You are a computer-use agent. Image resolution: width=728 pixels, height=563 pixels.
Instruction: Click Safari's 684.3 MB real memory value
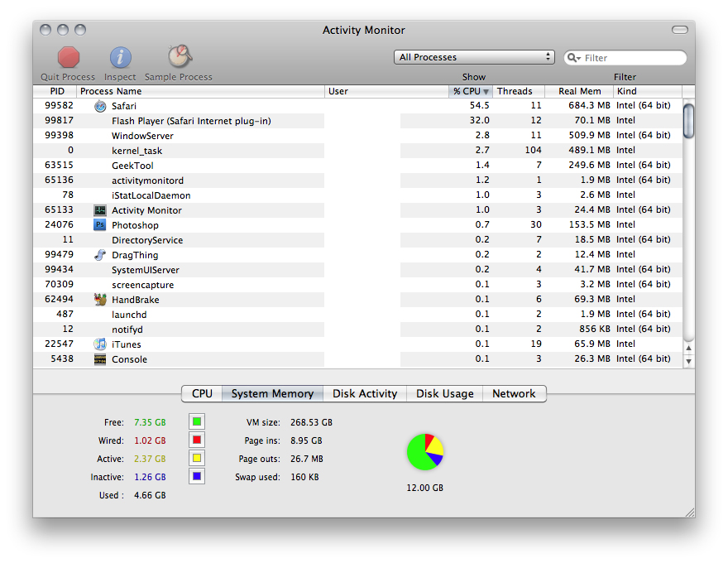click(x=589, y=105)
